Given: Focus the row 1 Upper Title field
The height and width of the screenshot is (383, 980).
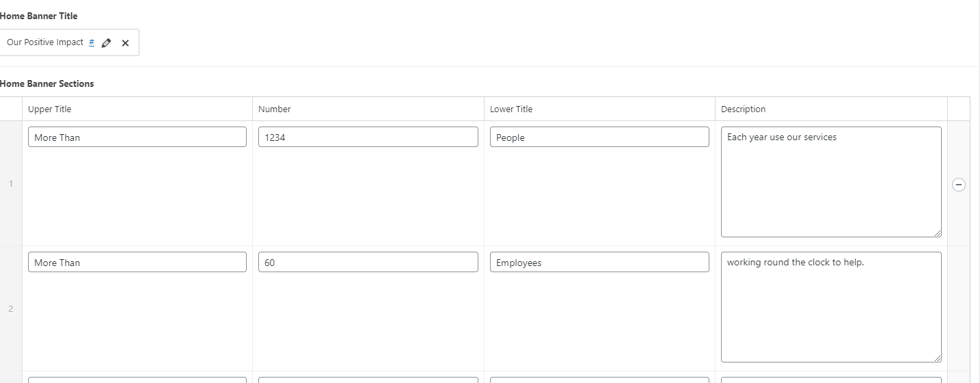Looking at the screenshot, I should click(137, 137).
